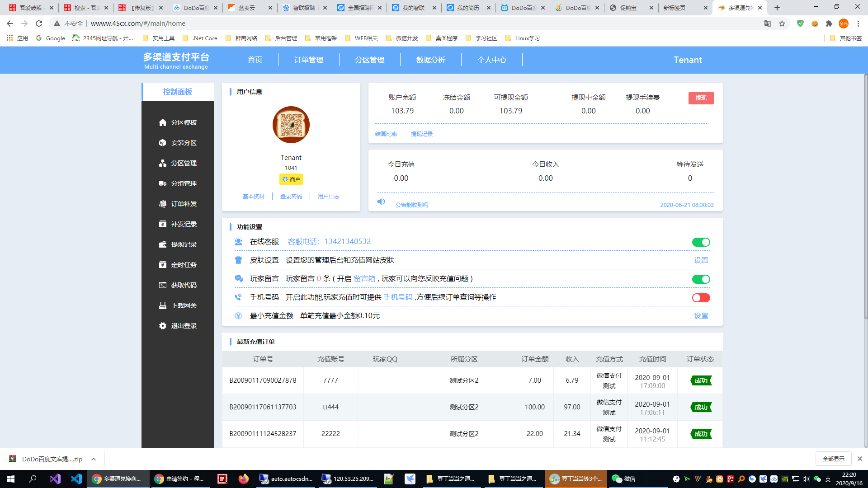Viewport: 868px width, 488px height.
Task: Open 订单补发 sidebar item
Action: [178, 204]
